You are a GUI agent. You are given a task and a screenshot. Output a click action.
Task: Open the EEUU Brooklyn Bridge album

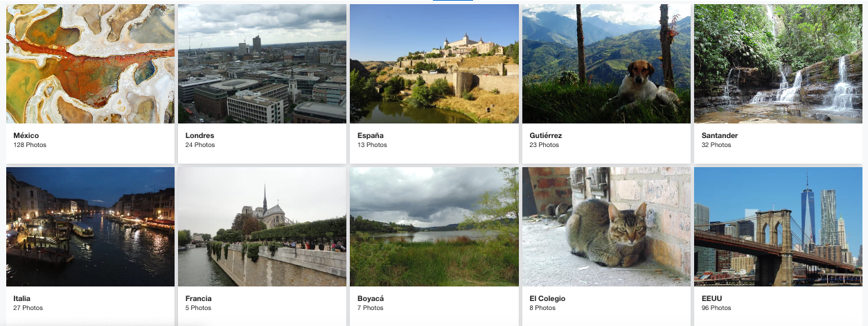(x=778, y=227)
